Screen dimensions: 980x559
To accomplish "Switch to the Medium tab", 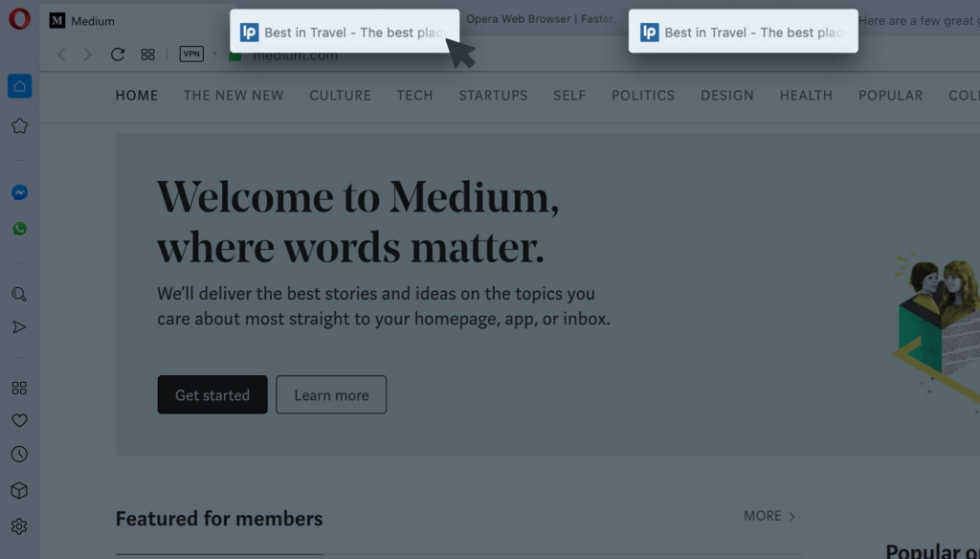I will pyautogui.click(x=93, y=21).
